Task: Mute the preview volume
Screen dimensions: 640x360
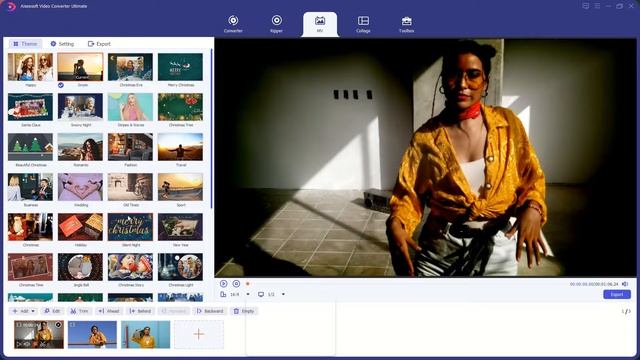Action: pos(625,284)
